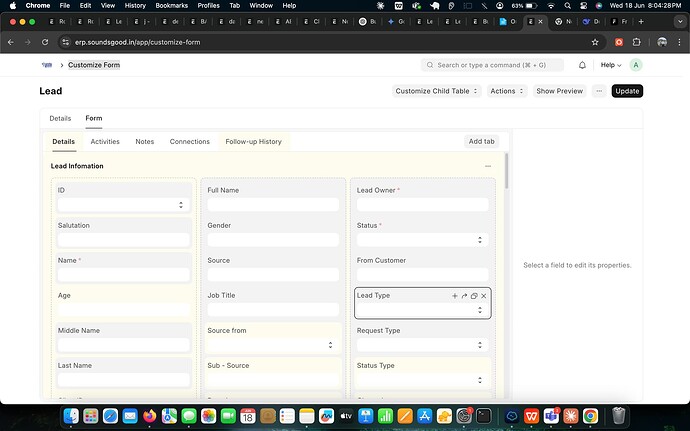Open Terminal from the dock
The height and width of the screenshot is (431, 690).
[x=484, y=416]
